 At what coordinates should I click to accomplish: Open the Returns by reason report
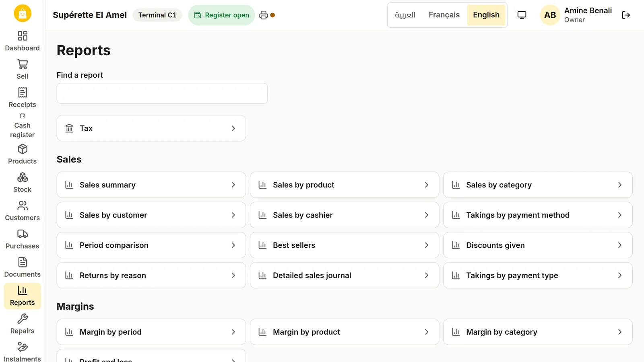151,276
